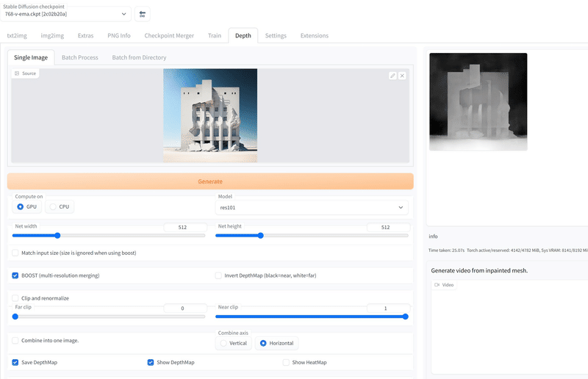Switch to the txt2img tab
Image resolution: width=588 pixels, height=379 pixels.
tap(17, 35)
